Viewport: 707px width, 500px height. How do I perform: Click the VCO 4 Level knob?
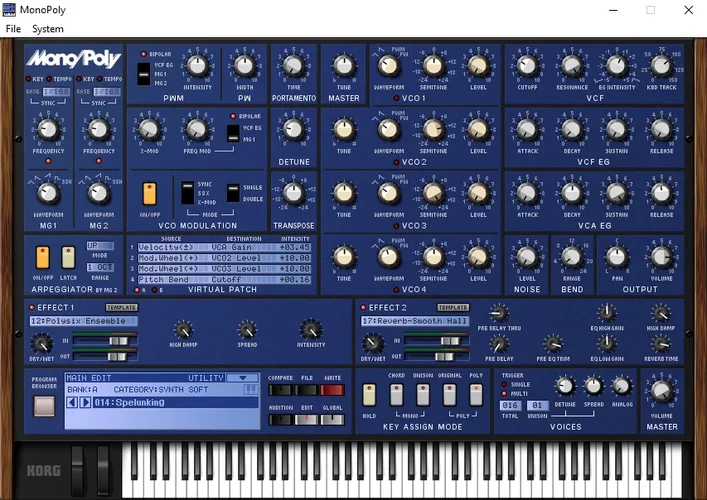click(x=478, y=257)
